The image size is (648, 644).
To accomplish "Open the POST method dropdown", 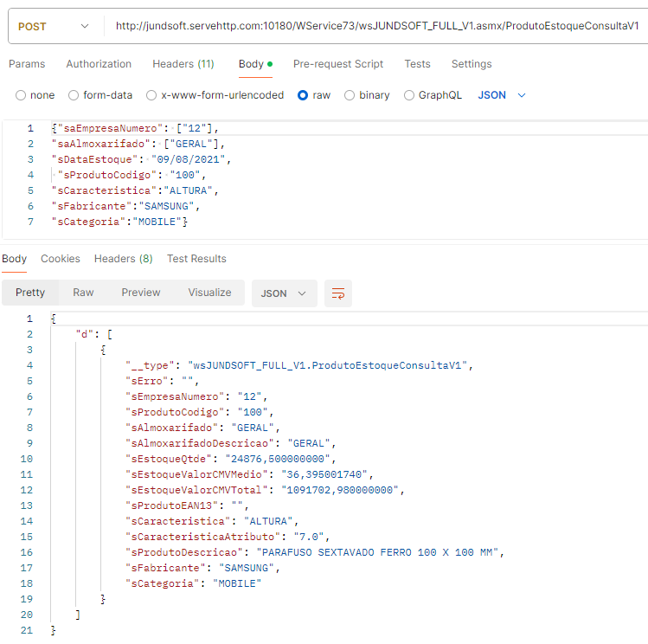I will [54, 26].
